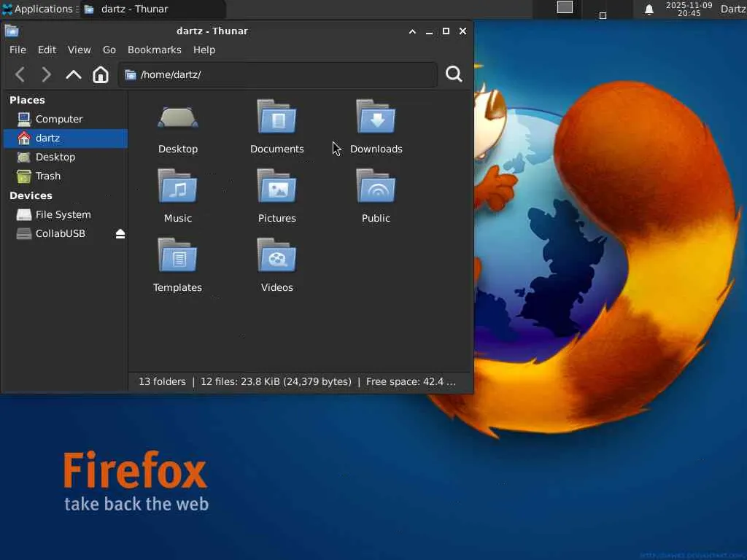The height and width of the screenshot is (560, 747).
Task: Select the Music folder icon
Action: pyautogui.click(x=178, y=186)
